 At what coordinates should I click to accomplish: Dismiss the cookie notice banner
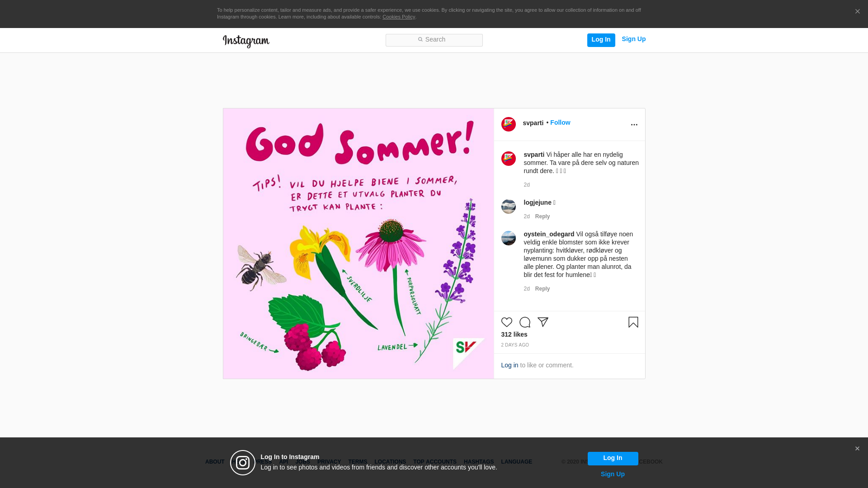pyautogui.click(x=858, y=12)
